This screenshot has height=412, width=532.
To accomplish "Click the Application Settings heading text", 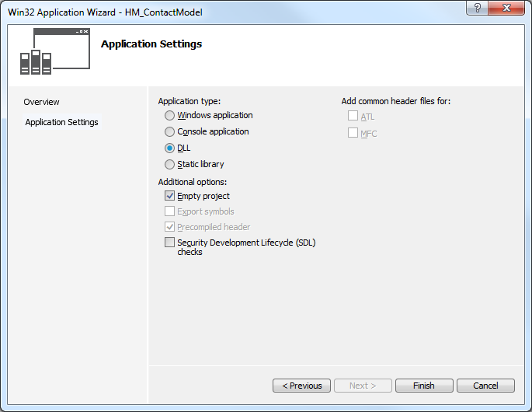I will click(151, 44).
